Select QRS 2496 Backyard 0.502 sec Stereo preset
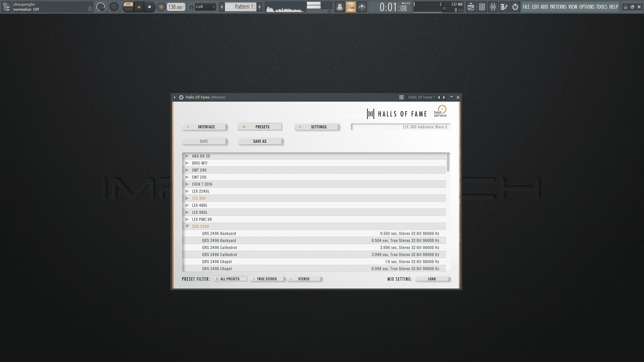Screen dimensions: 644x362 click(x=314, y=233)
